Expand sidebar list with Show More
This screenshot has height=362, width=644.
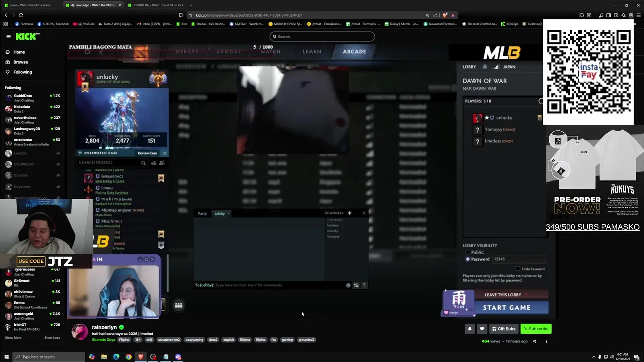(13, 338)
